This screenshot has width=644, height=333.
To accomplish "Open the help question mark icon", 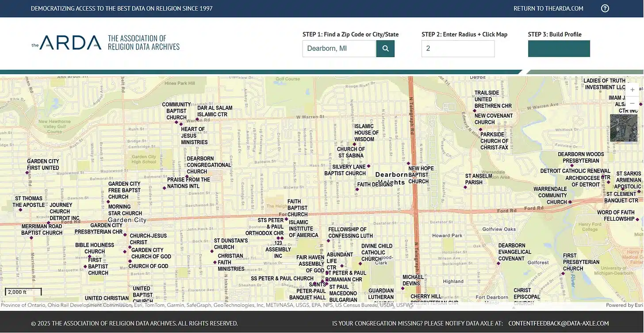I will tap(605, 8).
